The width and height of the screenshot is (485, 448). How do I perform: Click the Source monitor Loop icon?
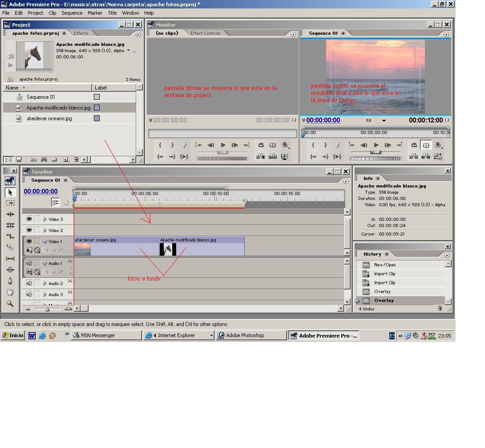point(261,145)
